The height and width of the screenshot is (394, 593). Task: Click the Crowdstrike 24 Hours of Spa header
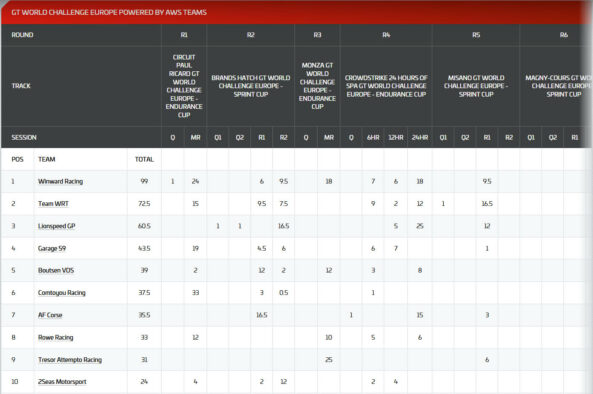[x=386, y=86]
